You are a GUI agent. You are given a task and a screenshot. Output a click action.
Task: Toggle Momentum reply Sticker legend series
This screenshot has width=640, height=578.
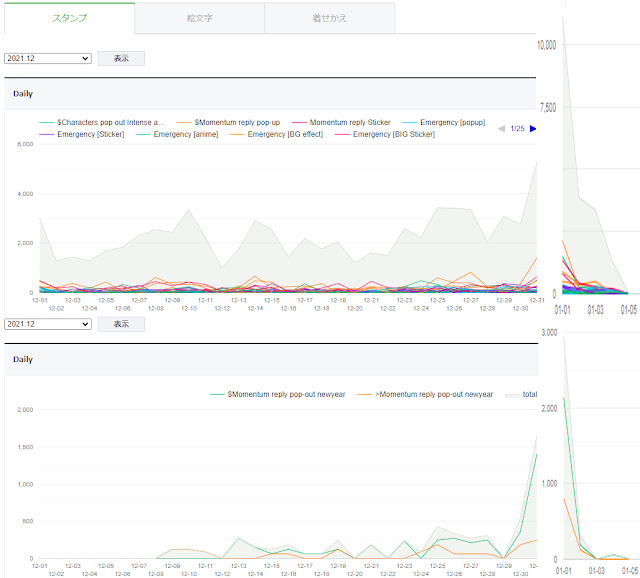(342, 122)
